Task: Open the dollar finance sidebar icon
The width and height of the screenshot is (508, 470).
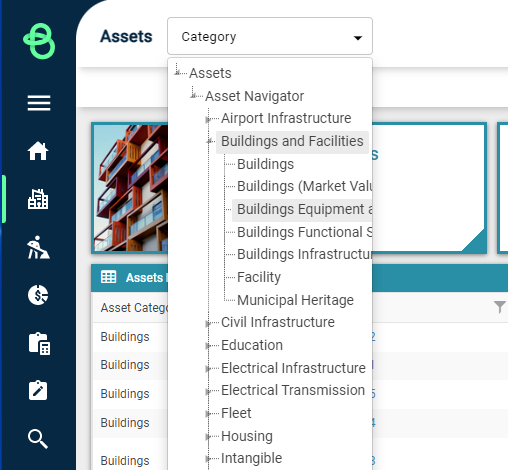Action: (x=38, y=295)
